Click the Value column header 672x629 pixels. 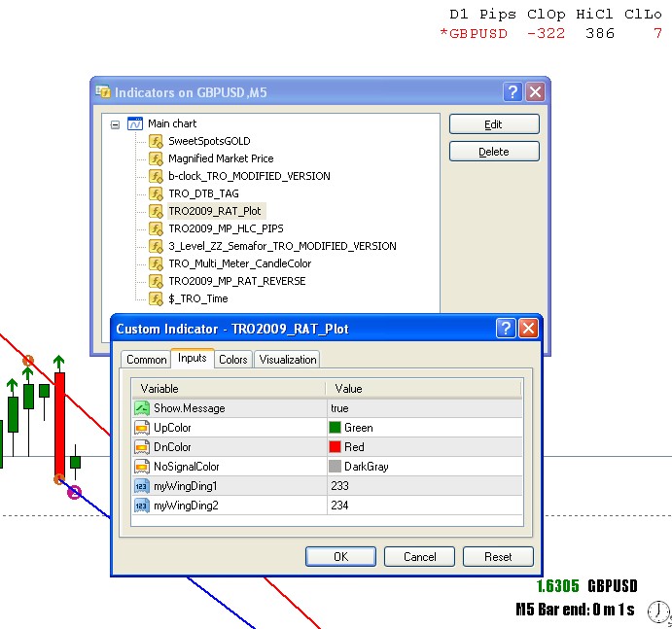[x=424, y=389]
